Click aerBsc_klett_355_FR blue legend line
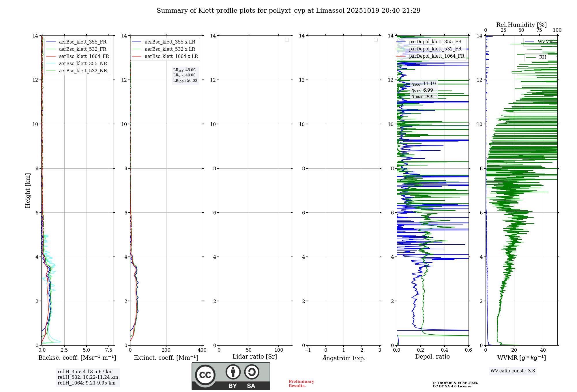Viewport: 577px width, 392px height. tap(51, 42)
